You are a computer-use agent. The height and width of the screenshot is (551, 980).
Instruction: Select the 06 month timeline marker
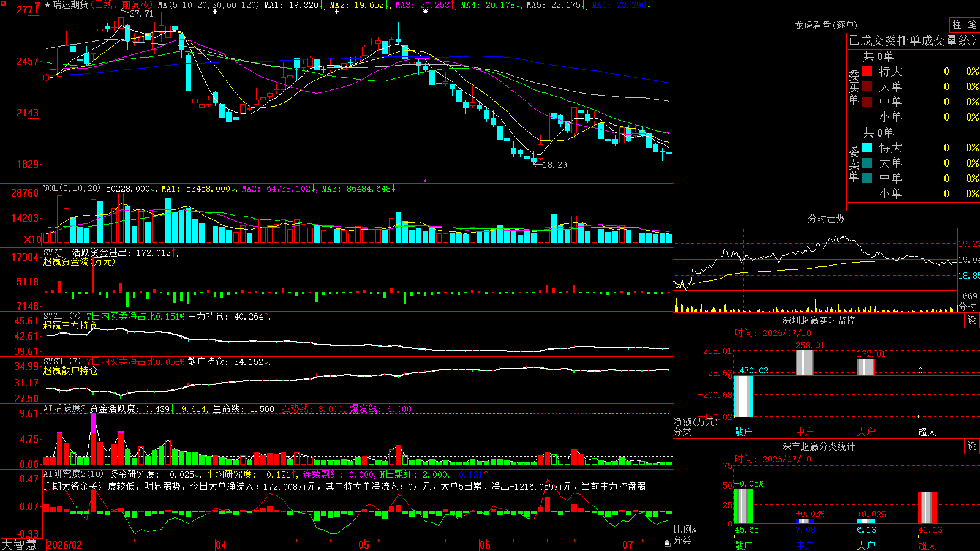485,545
